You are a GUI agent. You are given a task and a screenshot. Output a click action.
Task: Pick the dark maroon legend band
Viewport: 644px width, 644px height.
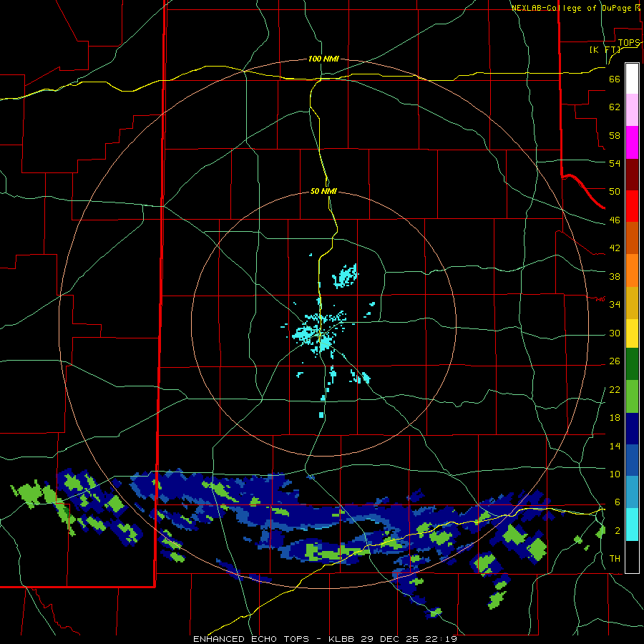(x=632, y=175)
